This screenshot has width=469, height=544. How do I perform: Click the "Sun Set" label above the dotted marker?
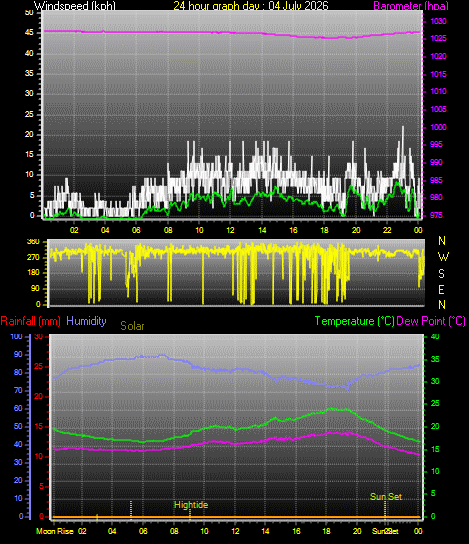386,497
